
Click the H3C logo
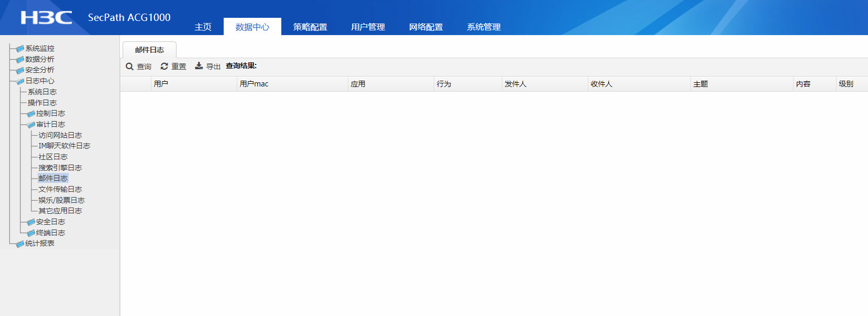point(47,17)
